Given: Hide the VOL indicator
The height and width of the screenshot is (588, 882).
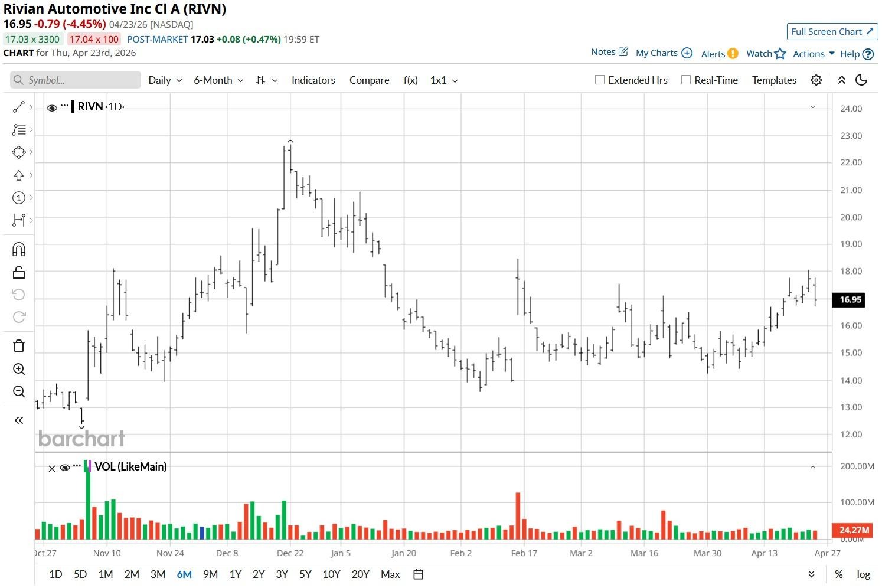Looking at the screenshot, I should [x=65, y=468].
